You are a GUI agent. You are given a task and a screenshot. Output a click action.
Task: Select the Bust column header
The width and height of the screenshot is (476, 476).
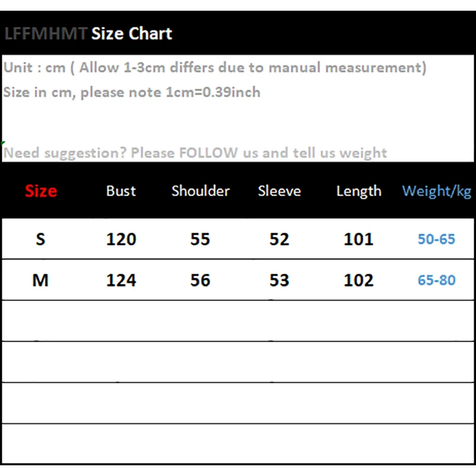pos(121,191)
